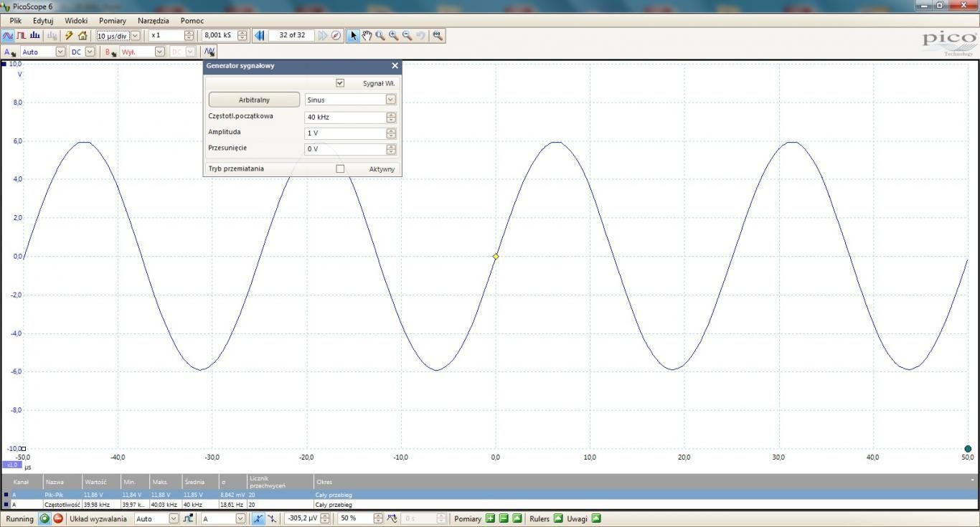Click the blue channel A axis handle
Screen dimensions: 980x527
(x=4, y=65)
